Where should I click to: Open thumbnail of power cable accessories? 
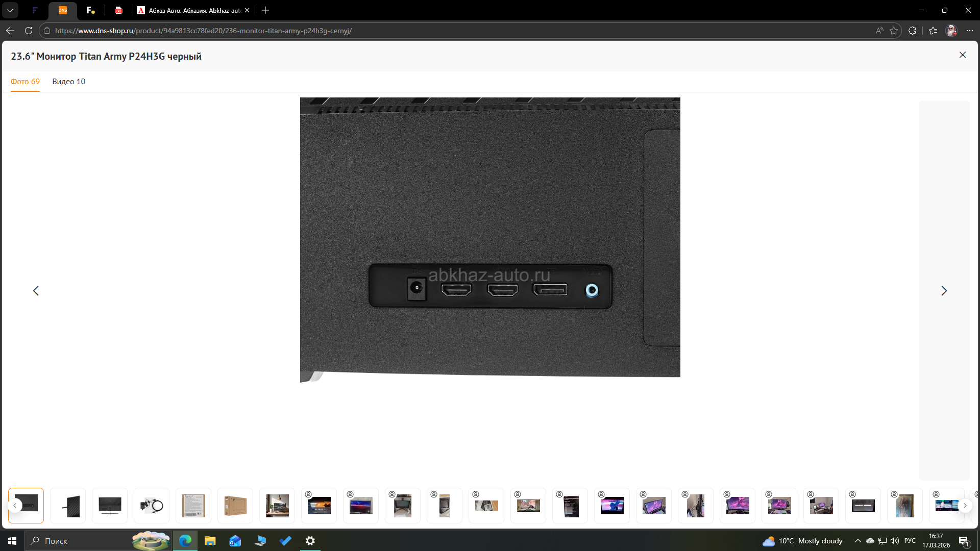(x=152, y=506)
